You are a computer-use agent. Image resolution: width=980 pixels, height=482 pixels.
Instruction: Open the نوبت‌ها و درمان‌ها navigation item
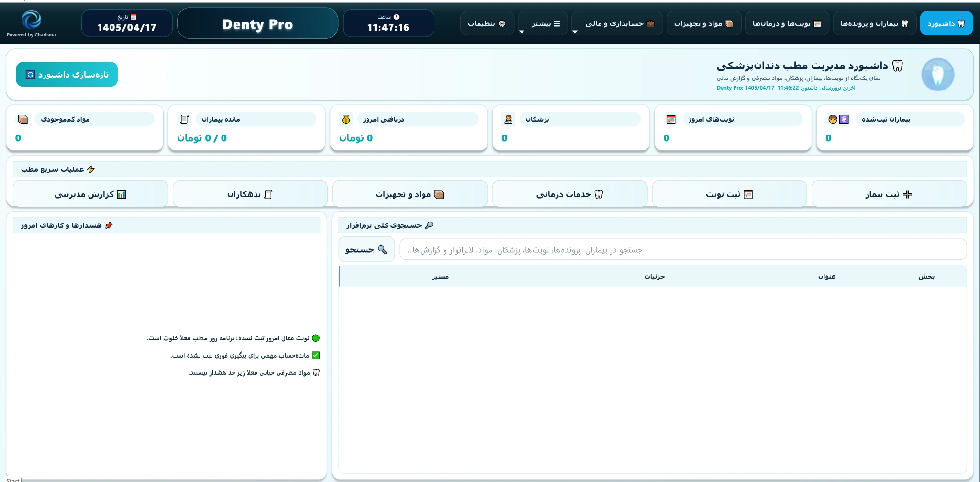(x=787, y=23)
